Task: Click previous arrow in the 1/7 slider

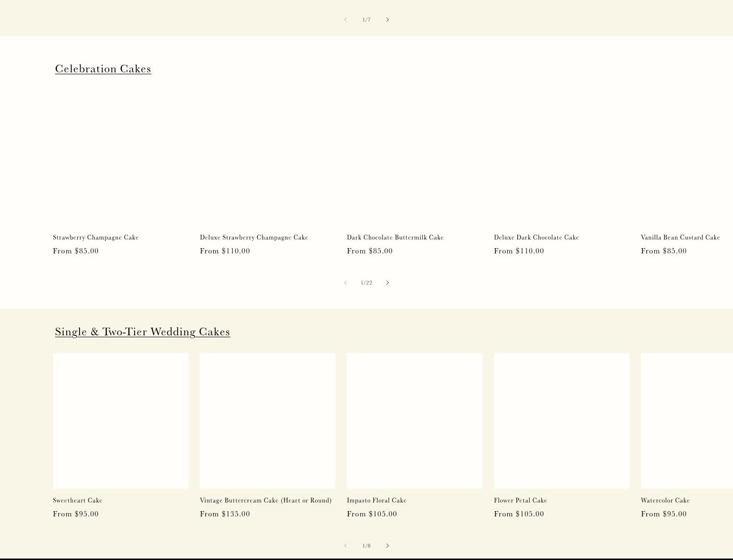Action: coord(345,20)
